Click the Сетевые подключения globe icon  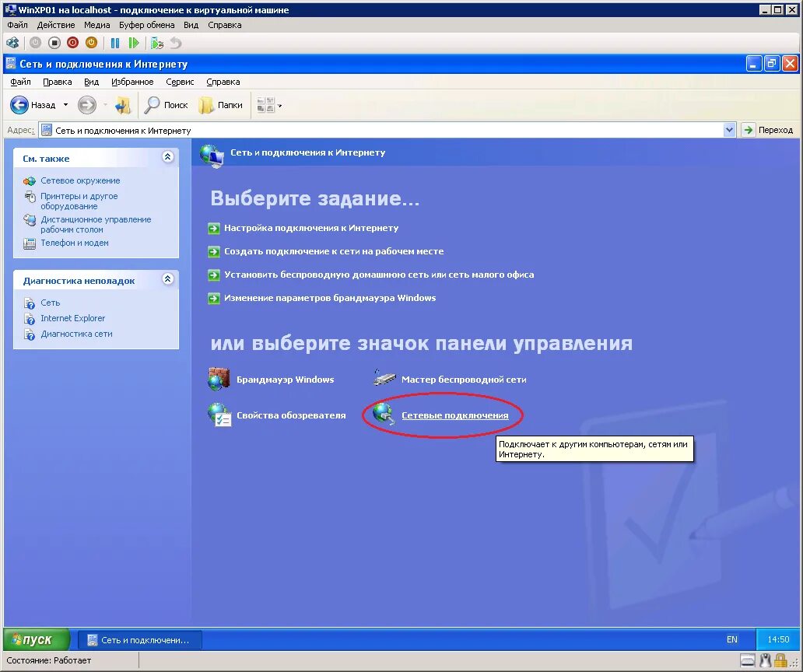coord(384,414)
